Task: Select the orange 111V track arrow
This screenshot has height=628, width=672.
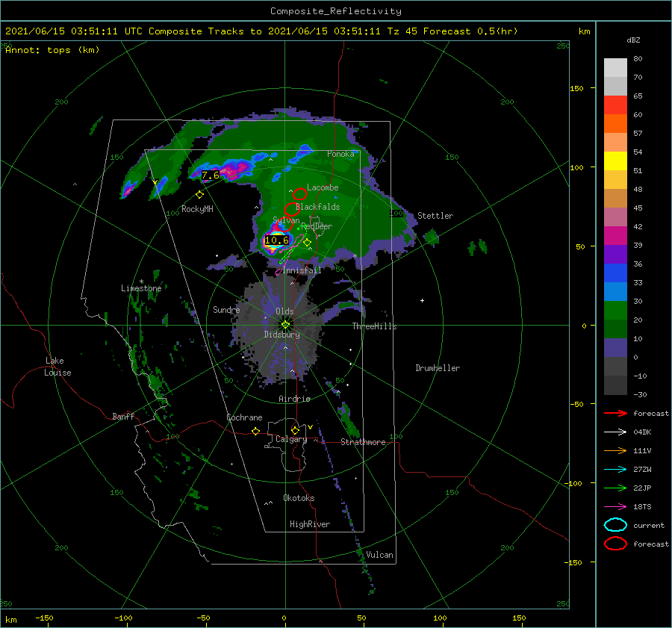Action: tap(615, 450)
